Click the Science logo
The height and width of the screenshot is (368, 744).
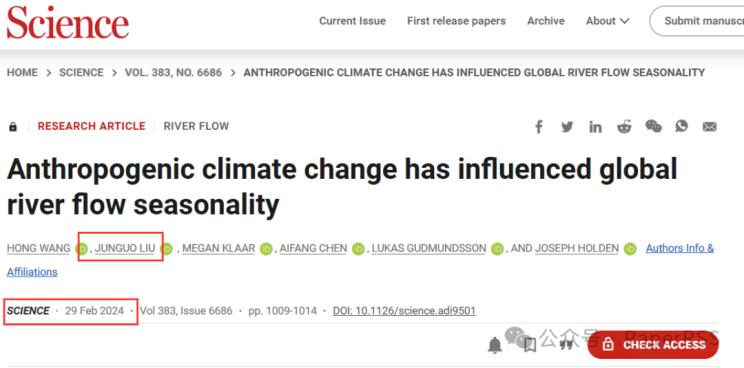pyautogui.click(x=67, y=22)
